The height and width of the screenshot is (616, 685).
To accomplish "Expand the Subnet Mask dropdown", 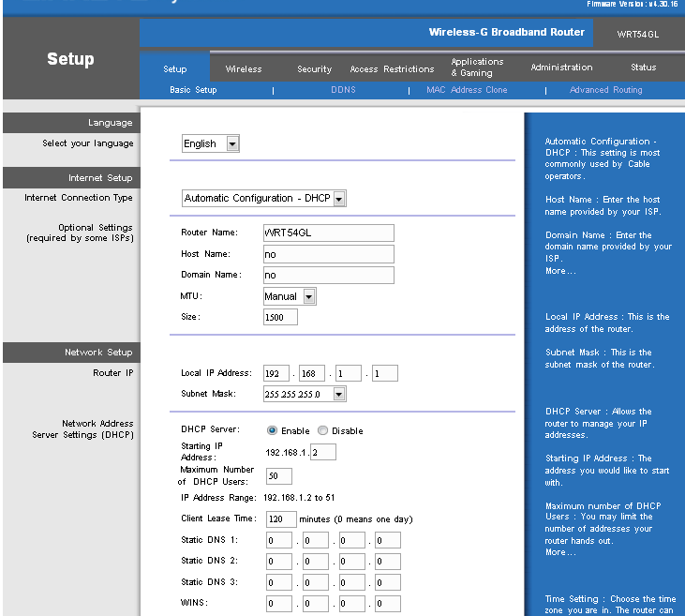I will [305, 394].
